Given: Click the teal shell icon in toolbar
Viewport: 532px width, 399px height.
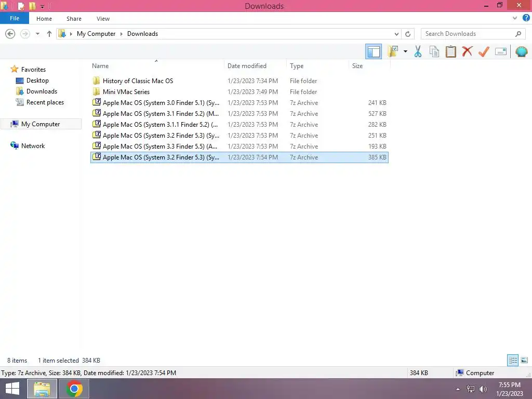Looking at the screenshot, I should [521, 51].
